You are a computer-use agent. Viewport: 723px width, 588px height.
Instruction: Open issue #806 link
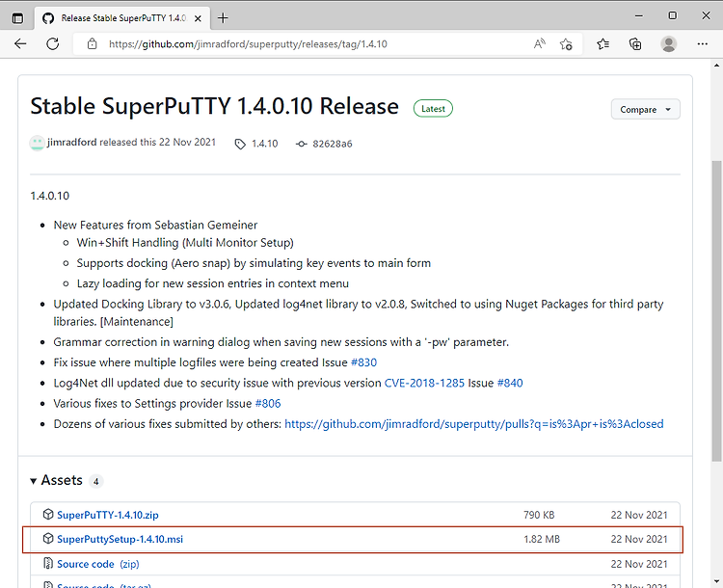[268, 404]
